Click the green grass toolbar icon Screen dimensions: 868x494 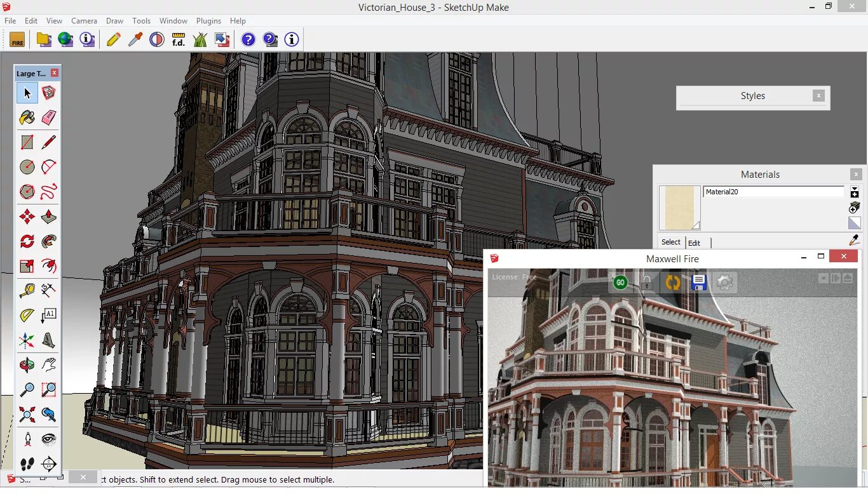tap(200, 39)
